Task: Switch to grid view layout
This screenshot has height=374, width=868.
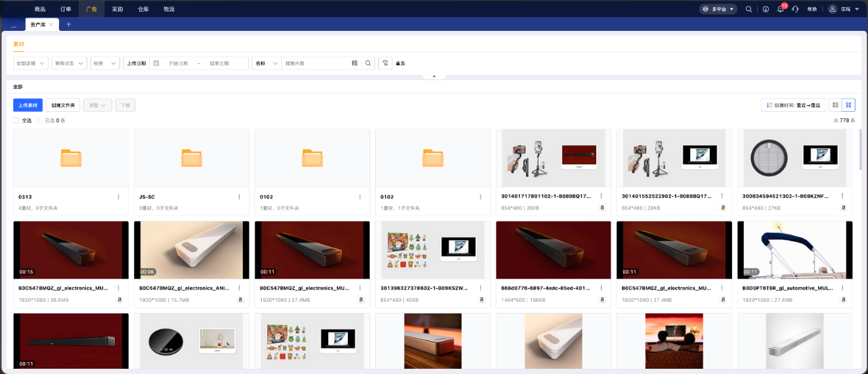Action: tap(848, 105)
